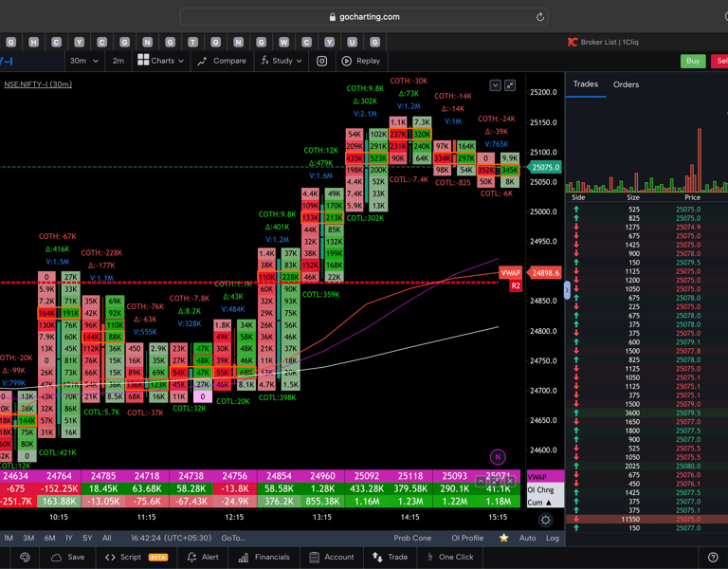Show All chart range
This screenshot has height=569, width=728.
pos(107,538)
